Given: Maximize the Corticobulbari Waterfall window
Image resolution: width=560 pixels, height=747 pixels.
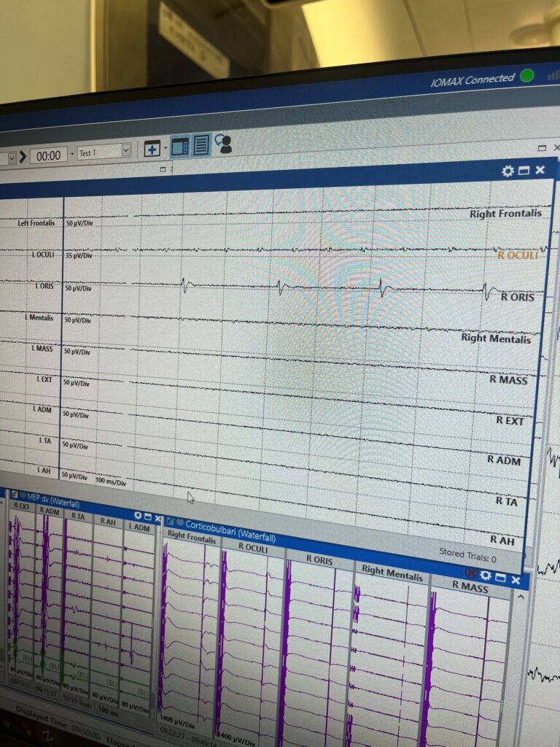Looking at the screenshot, I should [500, 578].
